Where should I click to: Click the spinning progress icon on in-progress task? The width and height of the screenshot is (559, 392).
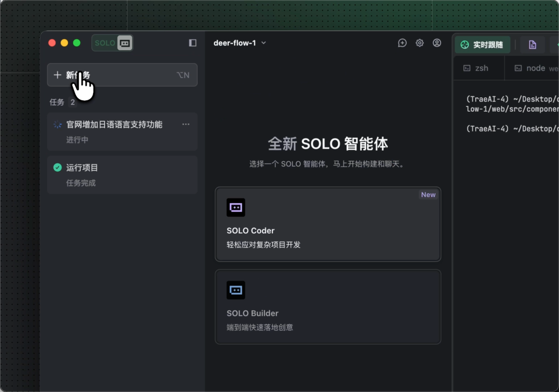(57, 125)
